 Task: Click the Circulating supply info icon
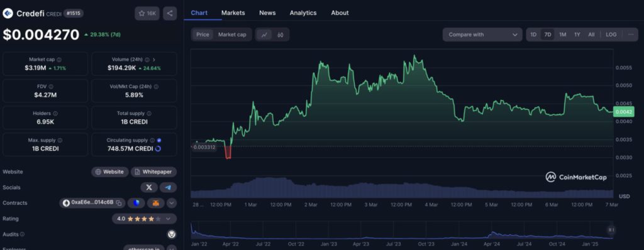click(x=152, y=141)
